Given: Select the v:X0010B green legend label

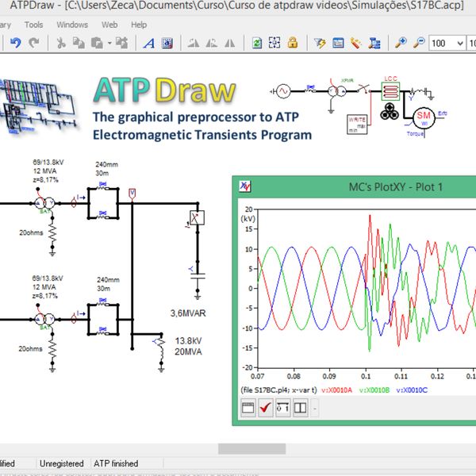Looking at the screenshot, I should point(374,390).
